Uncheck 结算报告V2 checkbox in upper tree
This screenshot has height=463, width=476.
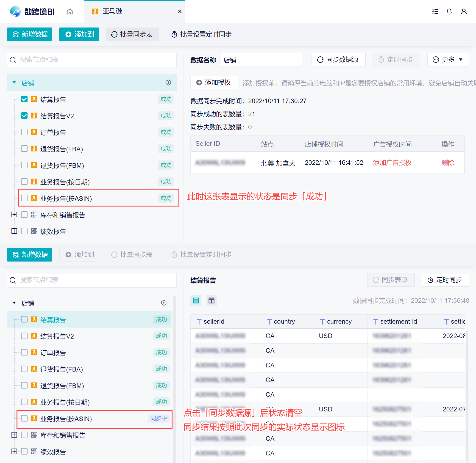coord(24,116)
